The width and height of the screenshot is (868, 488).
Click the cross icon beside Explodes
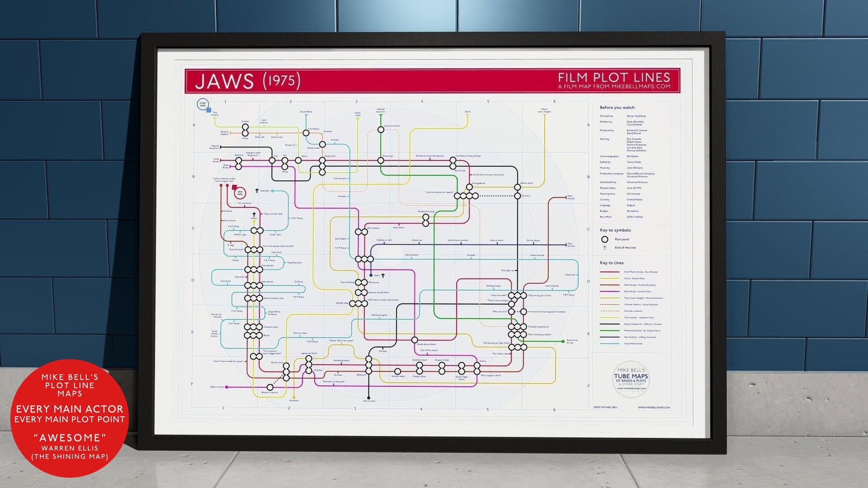coord(257,191)
